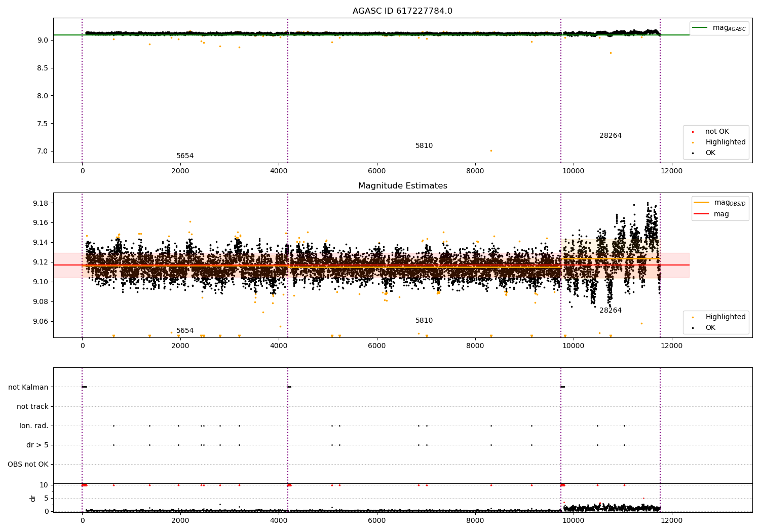Click the 10 tick on the dr axis

[44, 485]
